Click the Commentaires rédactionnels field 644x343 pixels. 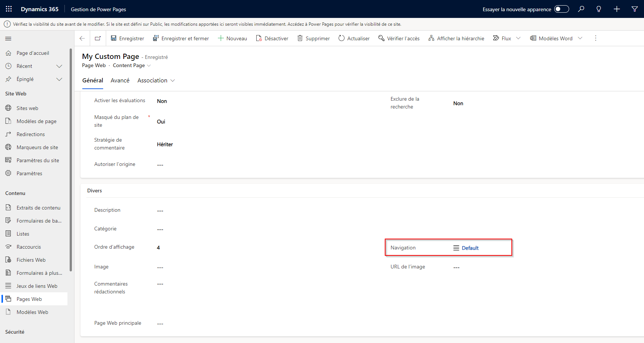click(x=160, y=284)
